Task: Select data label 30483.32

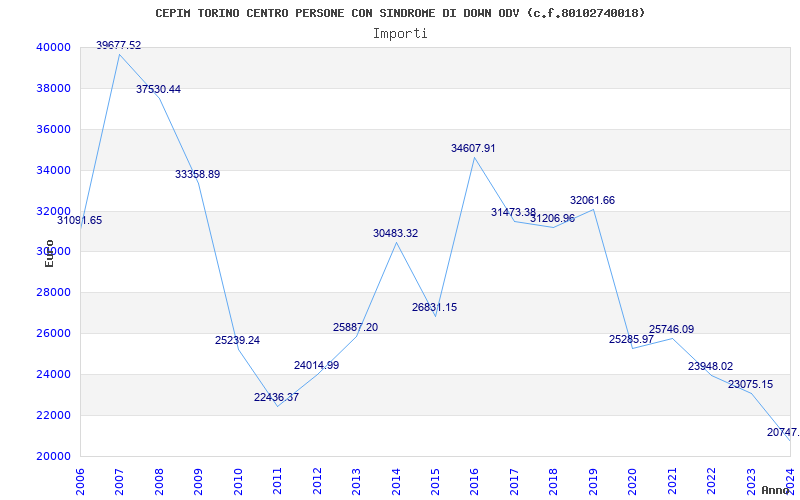Action: point(395,234)
